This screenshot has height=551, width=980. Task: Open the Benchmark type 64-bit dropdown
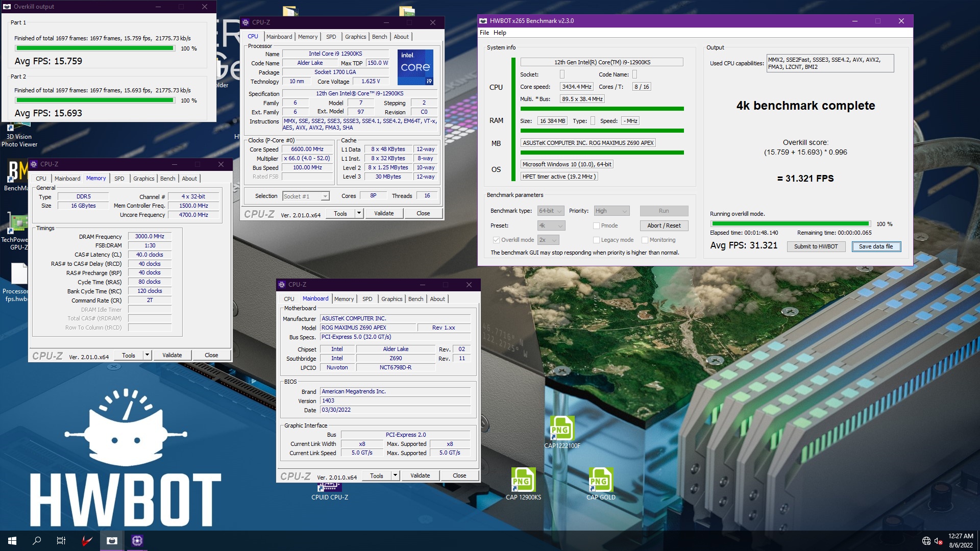[551, 211]
